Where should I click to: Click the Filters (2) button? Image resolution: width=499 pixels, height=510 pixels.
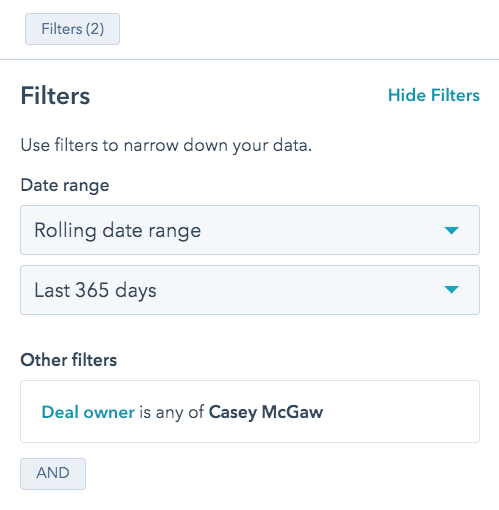pyautogui.click(x=72, y=29)
